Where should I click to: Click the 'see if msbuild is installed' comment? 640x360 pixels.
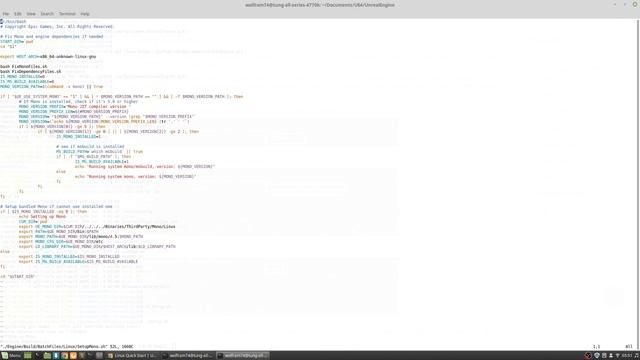(x=90, y=147)
